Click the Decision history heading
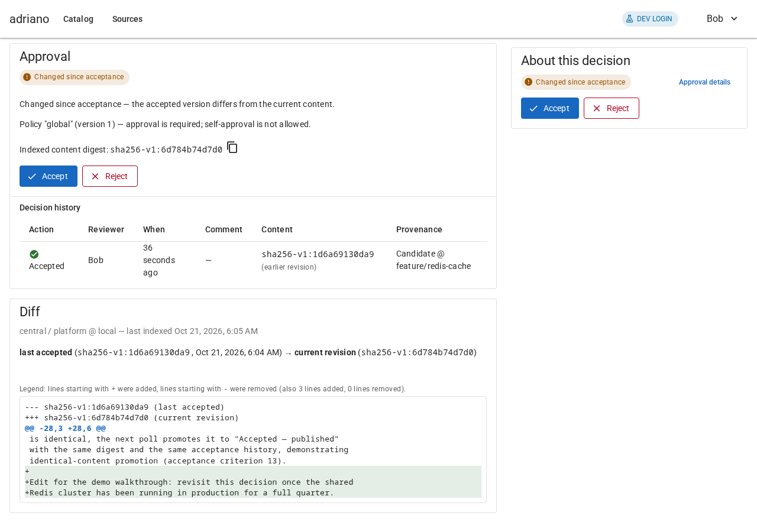 50,207
